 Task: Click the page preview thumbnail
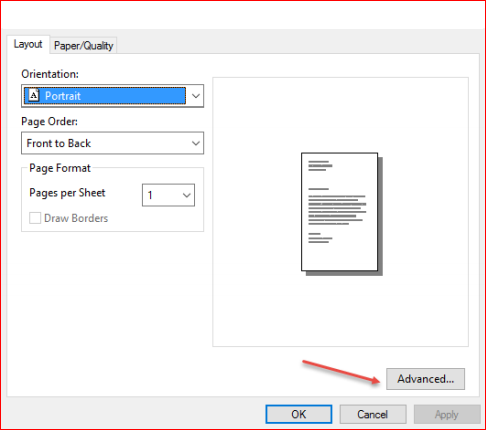(342, 214)
